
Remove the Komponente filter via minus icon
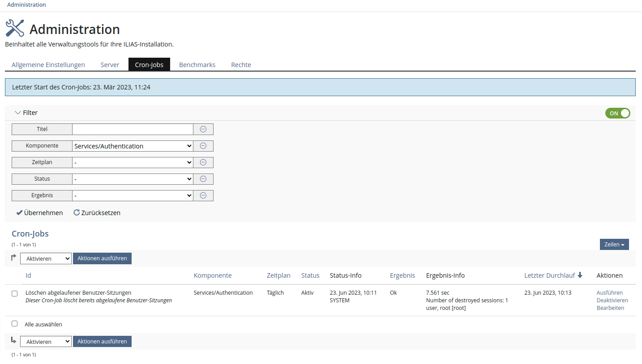pos(203,146)
